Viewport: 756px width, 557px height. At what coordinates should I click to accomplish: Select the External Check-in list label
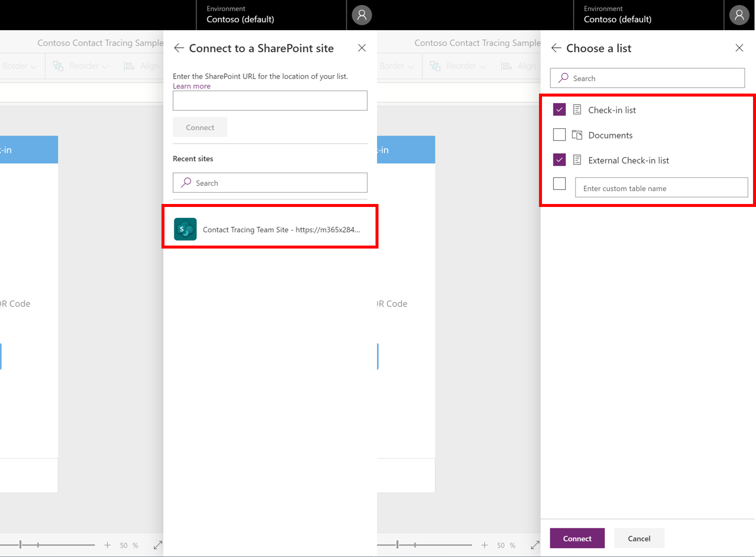tap(629, 160)
